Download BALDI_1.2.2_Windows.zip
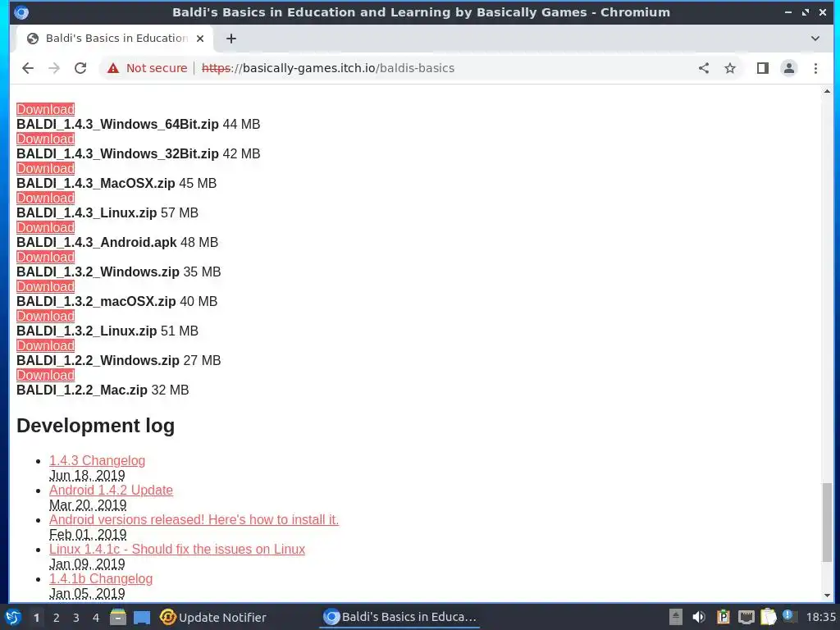Screen dimensions: 840x630 pyautogui.click(x=46, y=345)
